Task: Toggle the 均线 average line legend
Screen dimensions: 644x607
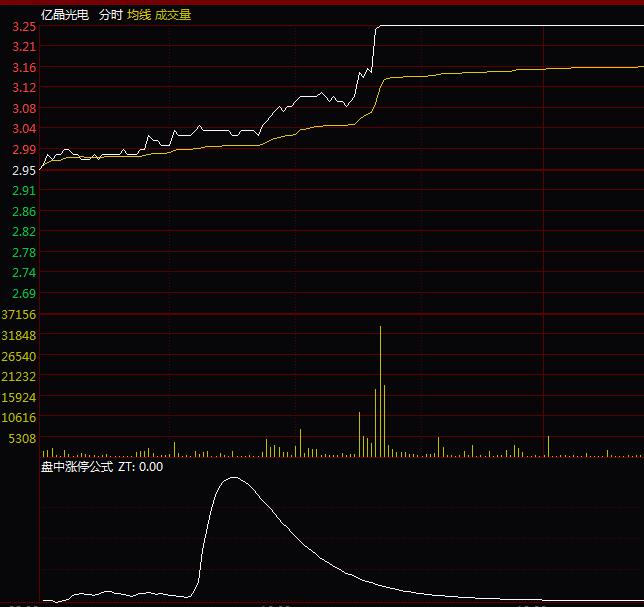Action: [x=139, y=15]
